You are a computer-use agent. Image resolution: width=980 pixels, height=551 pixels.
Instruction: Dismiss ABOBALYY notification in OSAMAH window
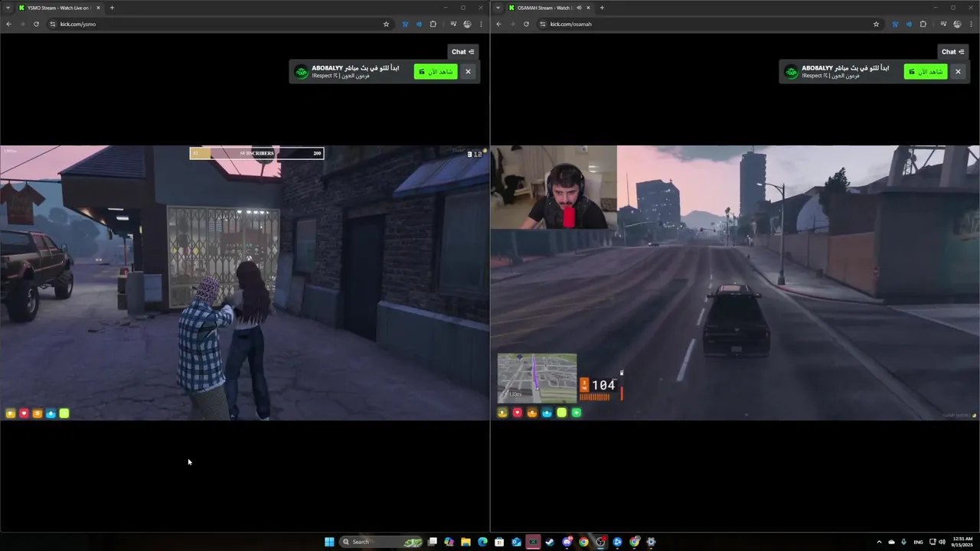(958, 71)
